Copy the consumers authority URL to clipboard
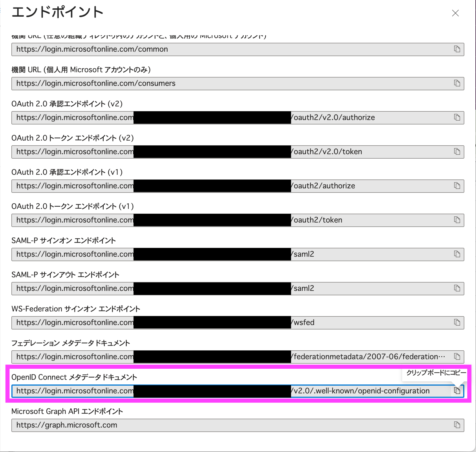 click(x=457, y=83)
